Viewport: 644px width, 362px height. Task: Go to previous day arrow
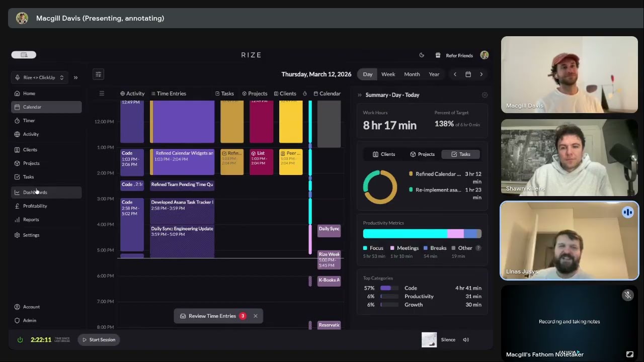click(x=455, y=74)
